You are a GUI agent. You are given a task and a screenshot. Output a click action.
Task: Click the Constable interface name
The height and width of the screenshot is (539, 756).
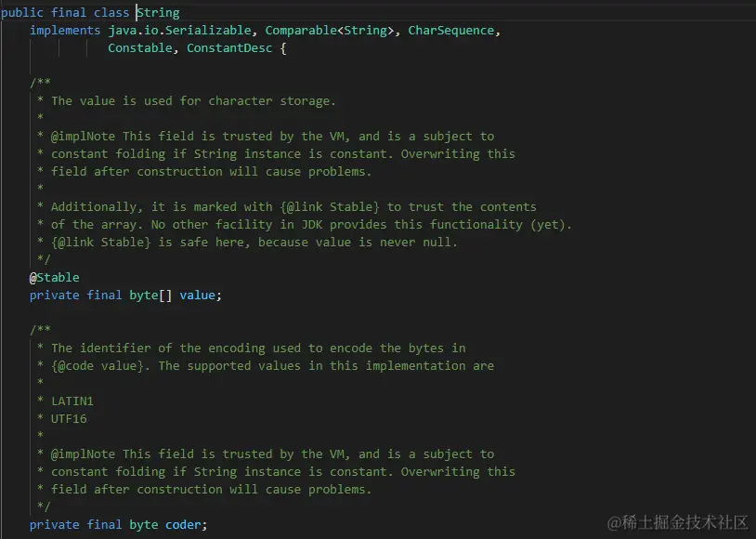(x=139, y=48)
